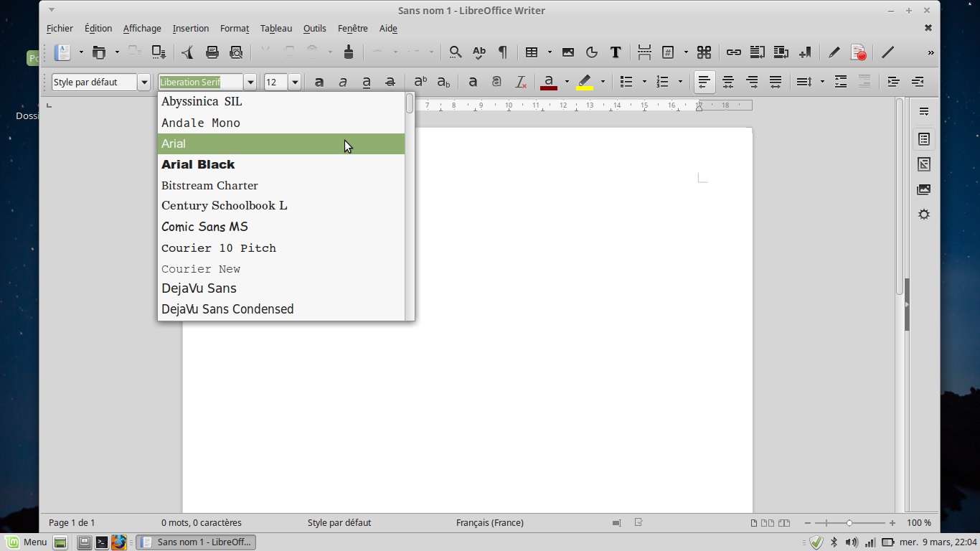Image resolution: width=980 pixels, height=551 pixels.
Task: Decrease paragraph indent
Action: 917,82
